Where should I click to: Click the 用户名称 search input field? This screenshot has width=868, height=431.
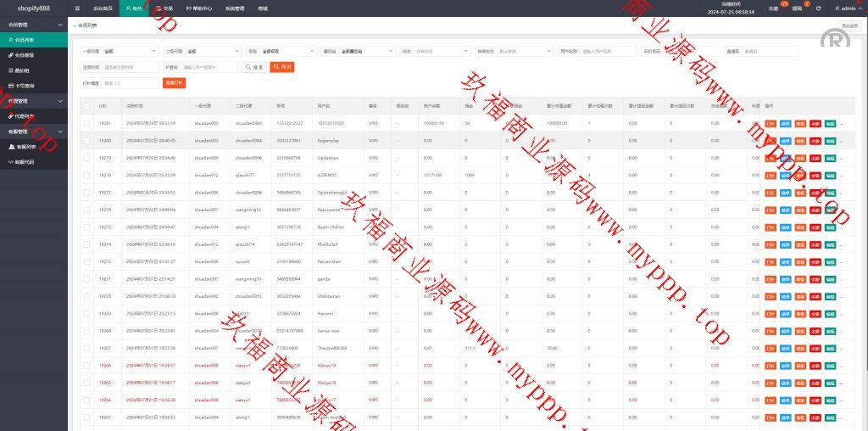point(607,51)
